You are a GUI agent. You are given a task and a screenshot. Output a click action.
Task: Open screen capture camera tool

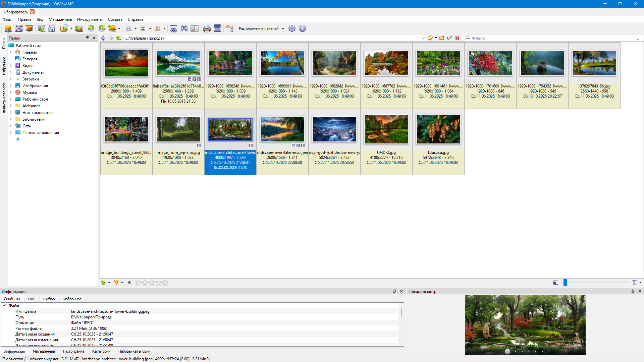coord(173,28)
